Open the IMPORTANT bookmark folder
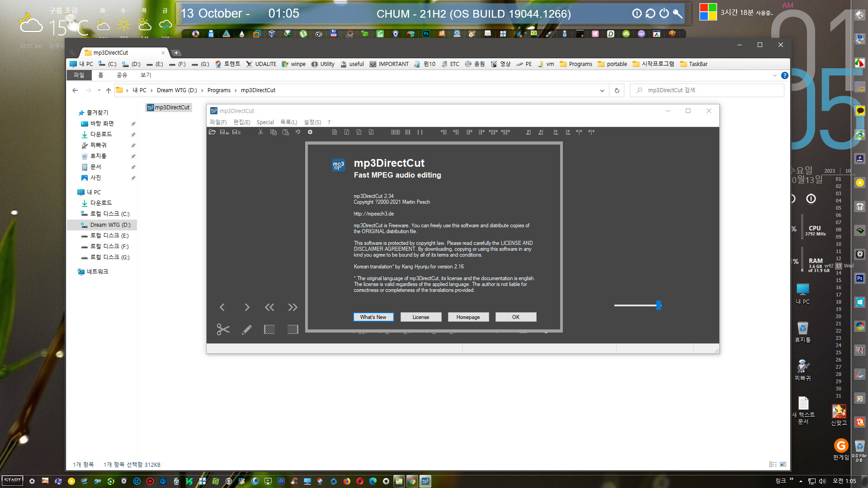The image size is (868, 488). tap(389, 64)
